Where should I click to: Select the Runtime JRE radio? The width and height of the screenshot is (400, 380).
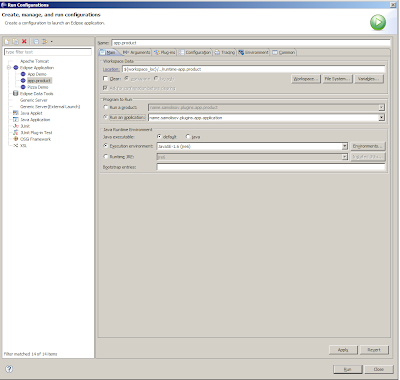[x=105, y=156]
